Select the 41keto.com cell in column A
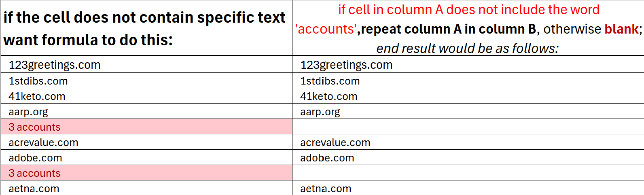Image resolution: width=644 pixels, height=195 pixels. pos(146,96)
